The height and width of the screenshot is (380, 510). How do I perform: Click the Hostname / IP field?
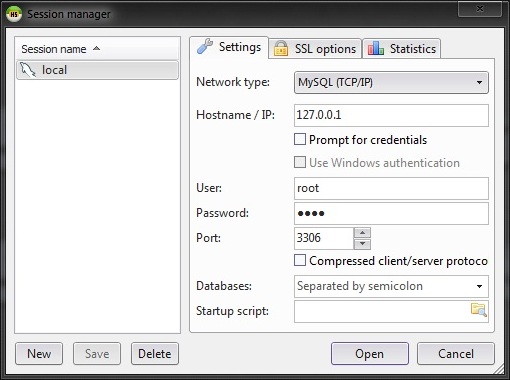tap(391, 115)
